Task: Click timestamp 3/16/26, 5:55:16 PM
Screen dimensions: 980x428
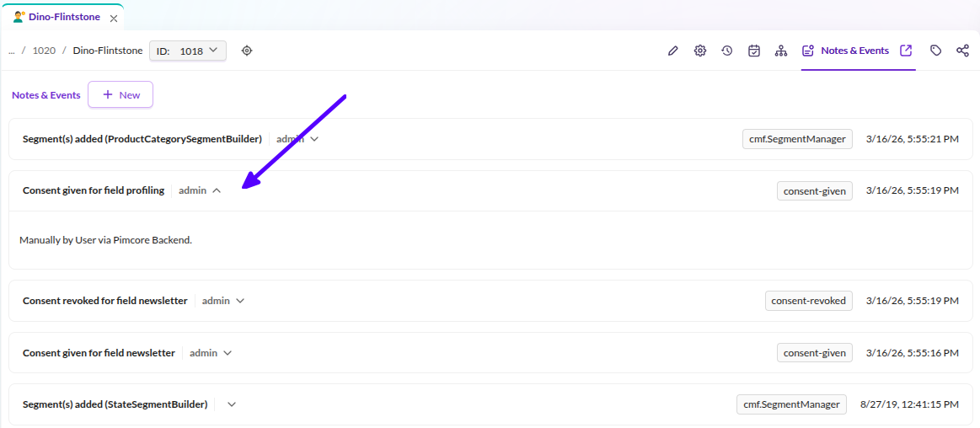Action: click(x=913, y=353)
